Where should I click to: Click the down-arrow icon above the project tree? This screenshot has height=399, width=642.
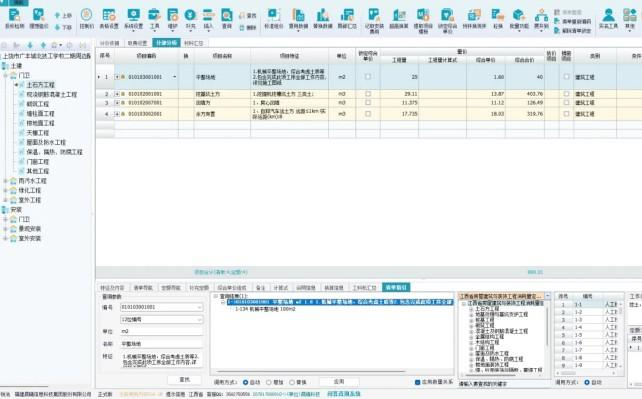pyautogui.click(x=30, y=45)
